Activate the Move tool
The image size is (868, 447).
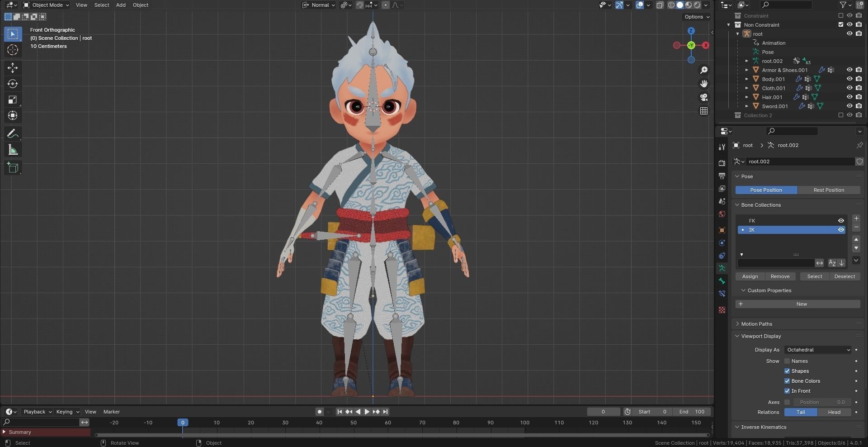click(x=13, y=68)
